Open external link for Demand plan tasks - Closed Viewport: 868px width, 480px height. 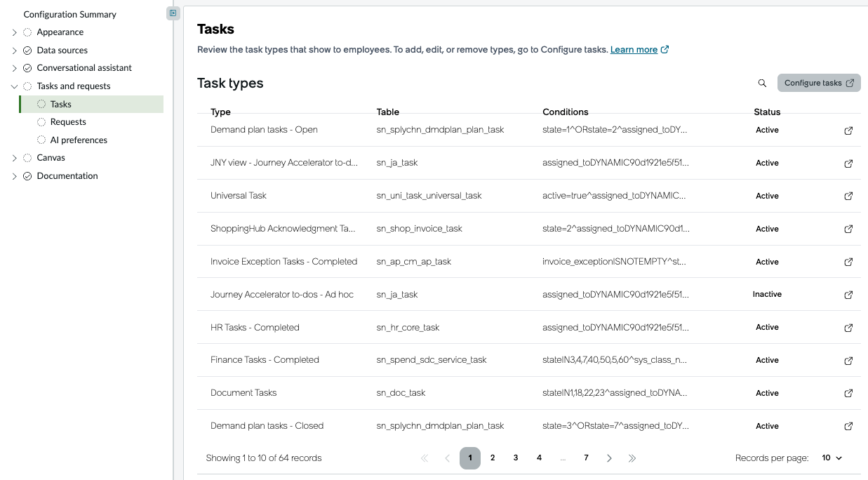coord(848,426)
